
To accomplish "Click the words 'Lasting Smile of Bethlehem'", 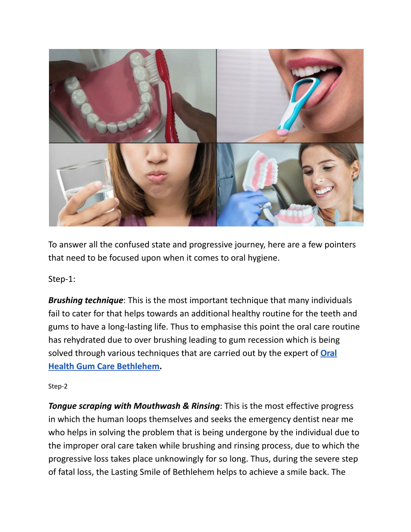I will point(162,472).
